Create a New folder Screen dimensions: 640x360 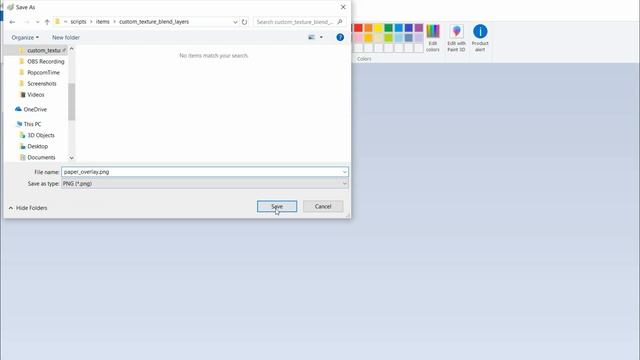pyautogui.click(x=66, y=38)
